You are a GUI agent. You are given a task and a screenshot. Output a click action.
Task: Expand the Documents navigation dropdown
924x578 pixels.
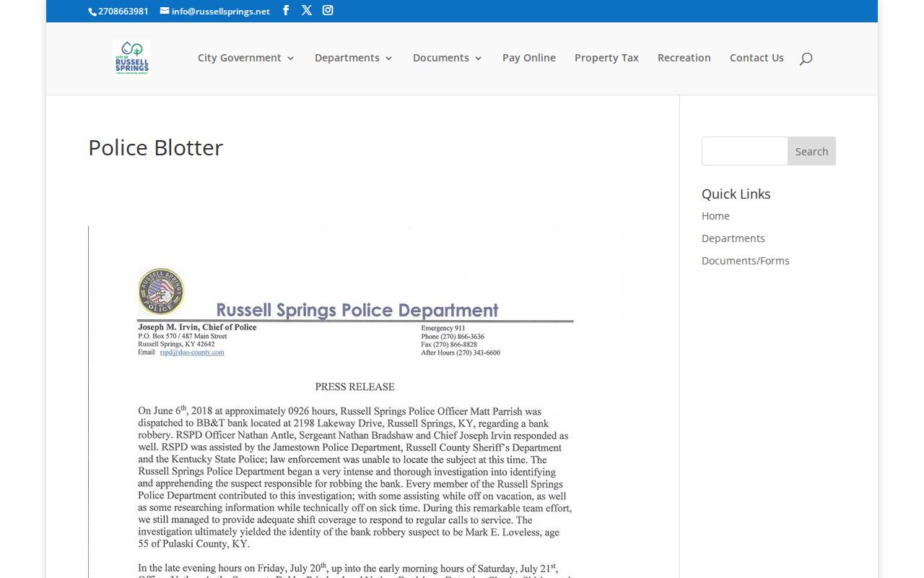(448, 58)
